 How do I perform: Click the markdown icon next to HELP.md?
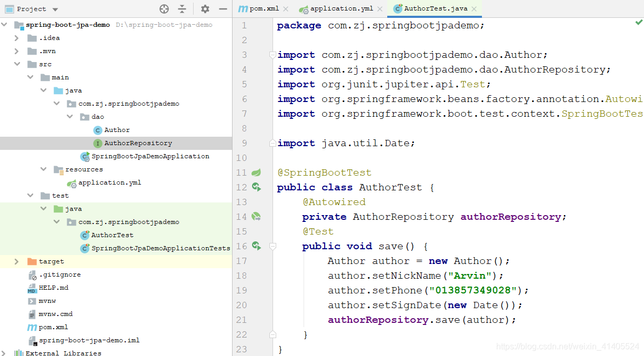(32, 288)
